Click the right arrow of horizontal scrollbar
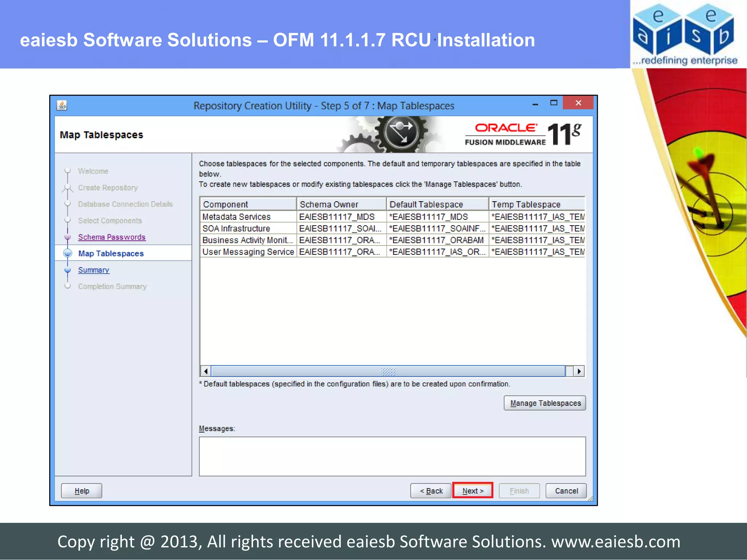Screen dimensions: 747x560 579,371
